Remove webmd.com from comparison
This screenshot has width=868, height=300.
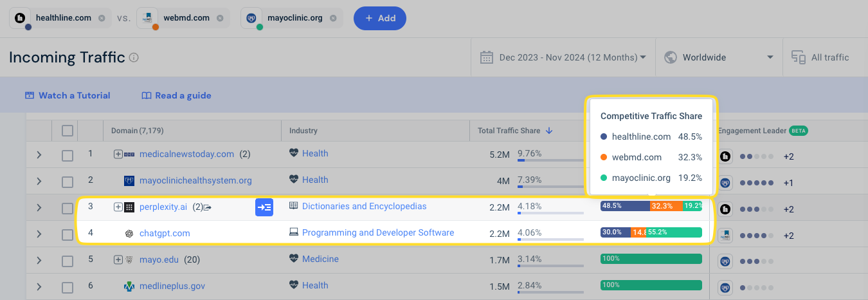220,18
